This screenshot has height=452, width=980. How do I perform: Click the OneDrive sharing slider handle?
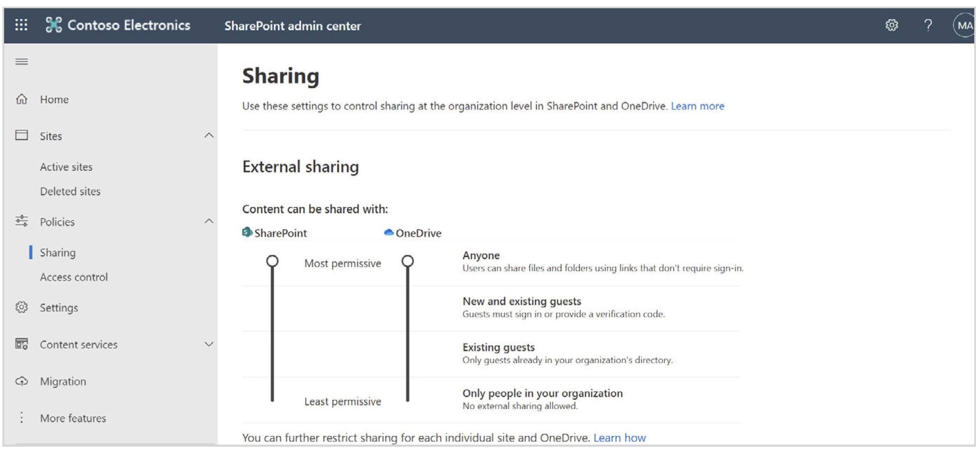coord(407,261)
